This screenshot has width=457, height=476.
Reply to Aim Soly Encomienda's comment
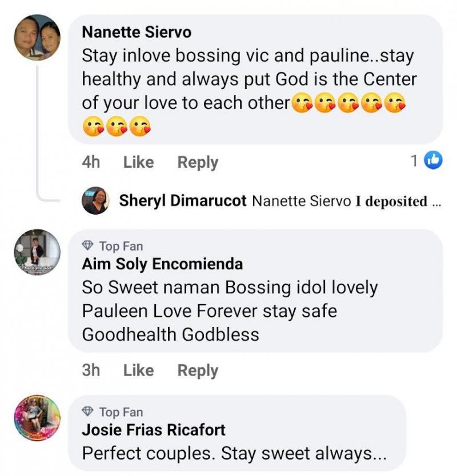(198, 370)
